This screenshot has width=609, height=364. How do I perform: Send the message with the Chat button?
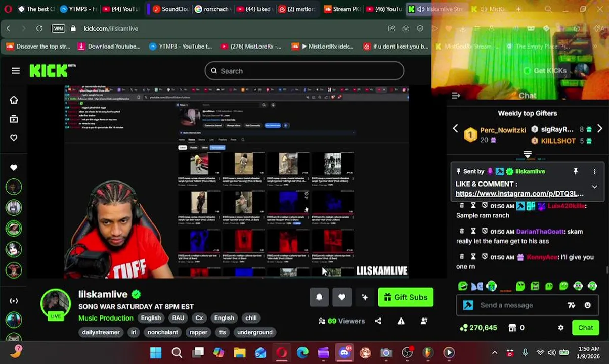(585, 328)
